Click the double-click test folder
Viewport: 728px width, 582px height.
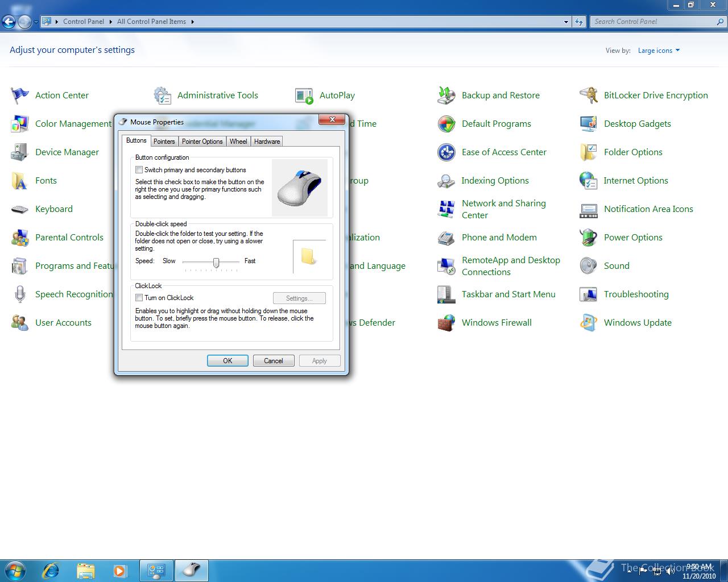click(309, 256)
